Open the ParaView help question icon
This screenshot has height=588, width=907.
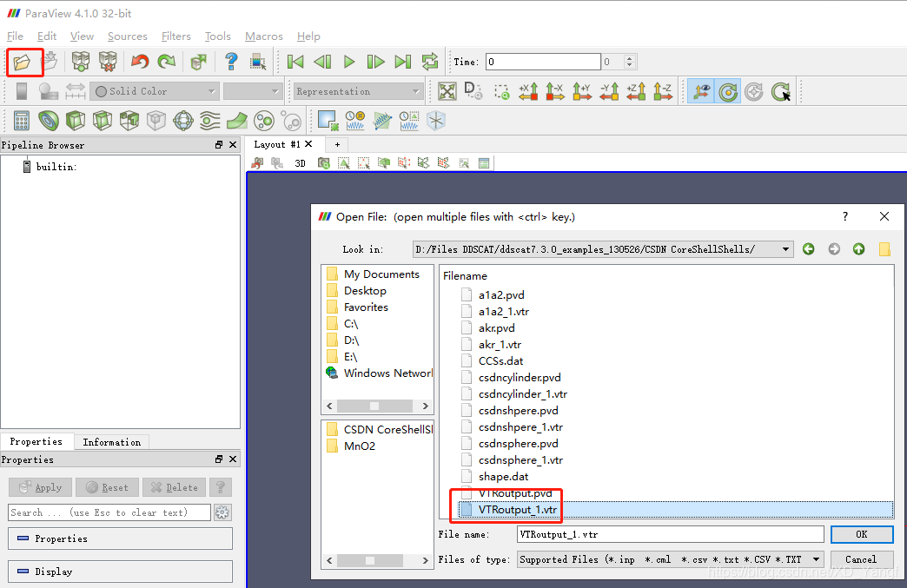tap(231, 62)
